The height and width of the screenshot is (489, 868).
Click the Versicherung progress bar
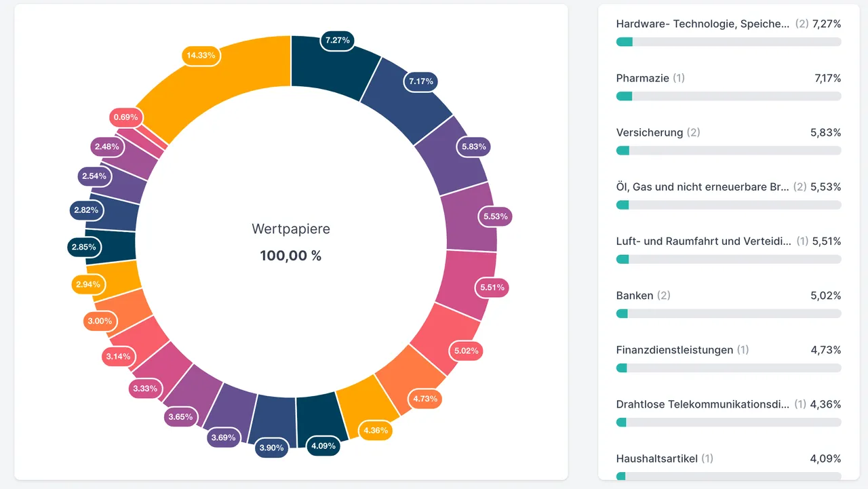[728, 151]
